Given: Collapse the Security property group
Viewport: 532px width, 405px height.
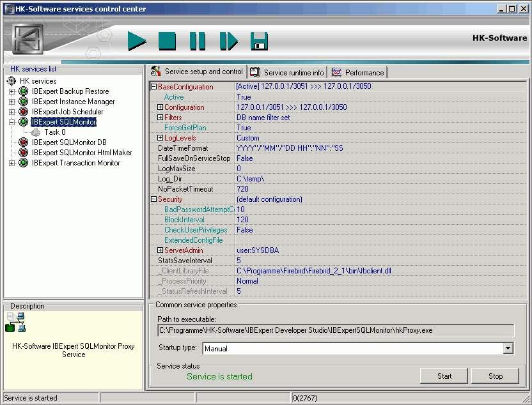Looking at the screenshot, I should (153, 199).
